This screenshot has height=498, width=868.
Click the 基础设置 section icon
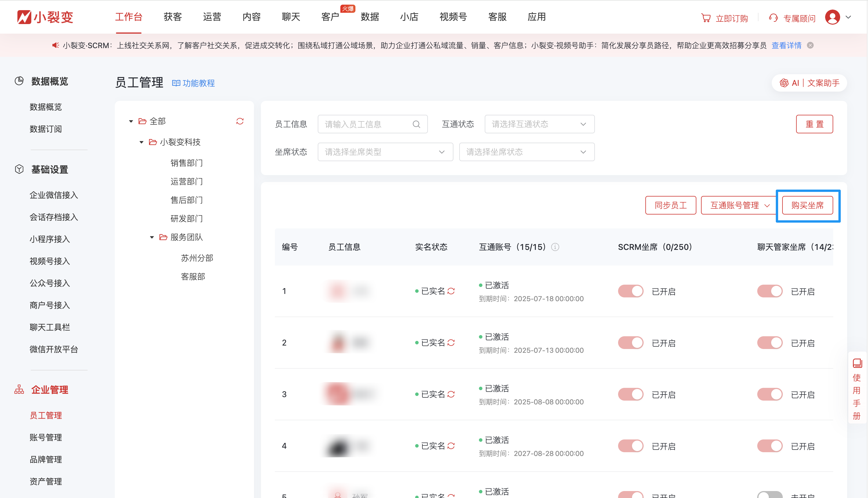coord(19,169)
